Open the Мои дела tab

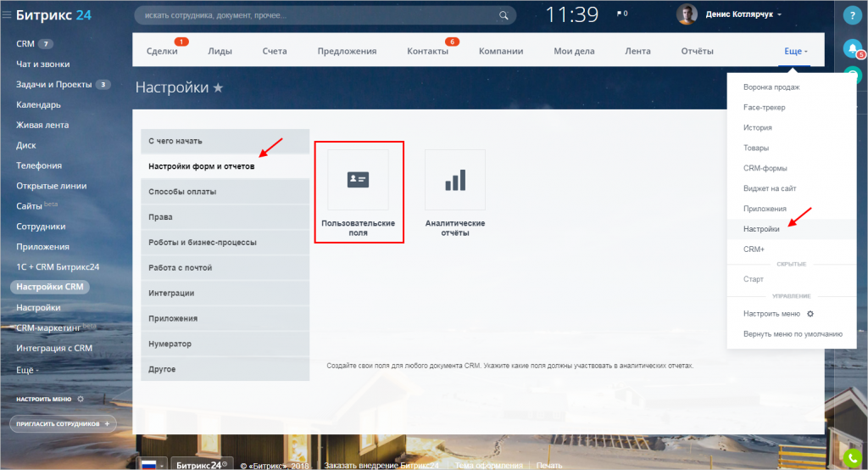pyautogui.click(x=574, y=51)
